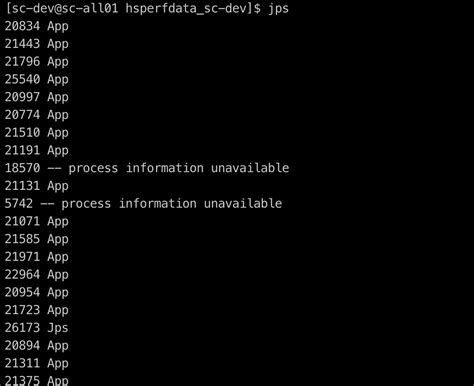Click the 21131 App line
The width and height of the screenshot is (474, 386).
pyautogui.click(x=37, y=186)
